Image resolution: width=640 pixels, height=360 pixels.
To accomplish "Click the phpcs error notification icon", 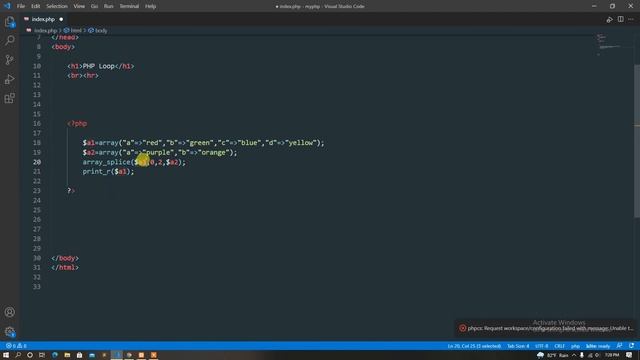I will [462, 328].
